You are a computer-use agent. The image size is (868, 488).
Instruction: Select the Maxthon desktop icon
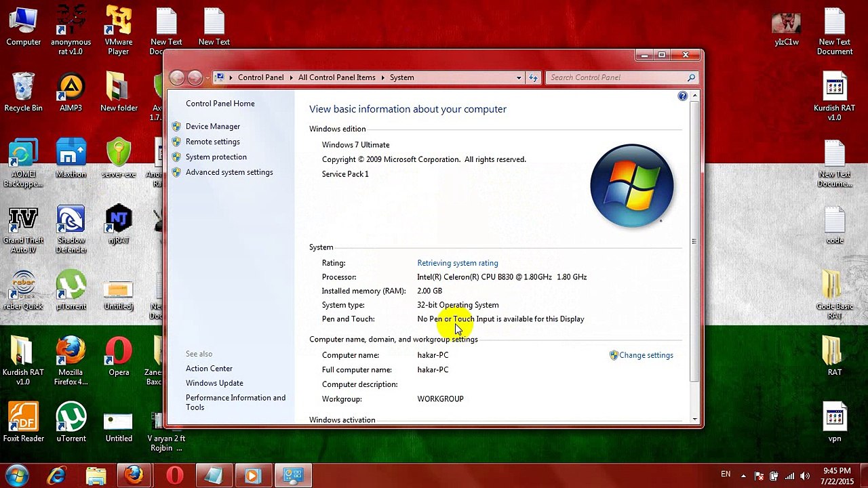click(x=71, y=159)
